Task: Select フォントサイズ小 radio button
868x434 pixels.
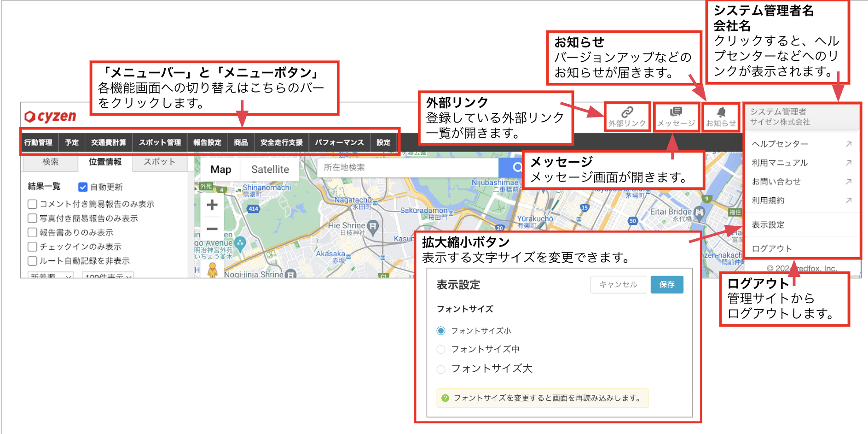Action: [441, 331]
